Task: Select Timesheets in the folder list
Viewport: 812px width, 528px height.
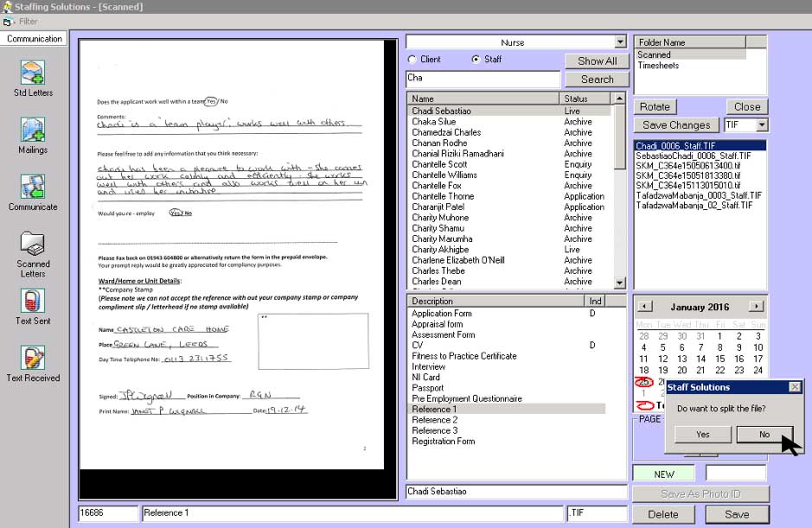Action: pos(658,66)
